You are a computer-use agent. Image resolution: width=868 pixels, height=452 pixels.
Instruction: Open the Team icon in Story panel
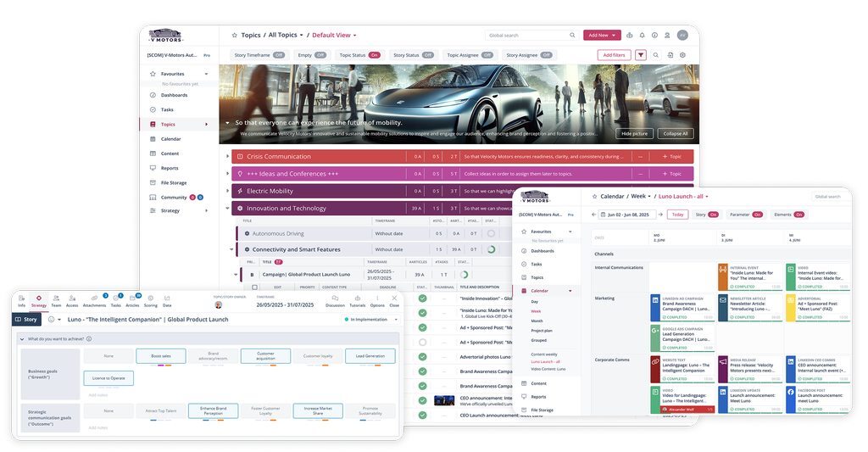click(x=56, y=301)
